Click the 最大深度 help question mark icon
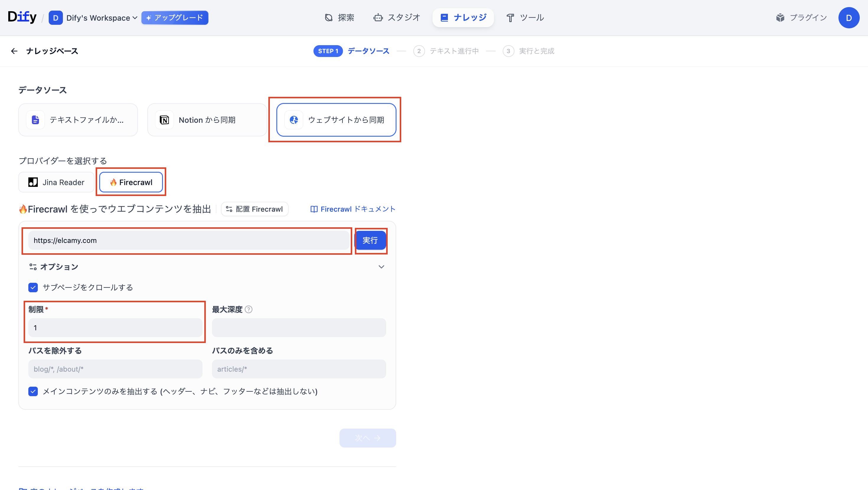Image resolution: width=868 pixels, height=490 pixels. pyautogui.click(x=249, y=309)
